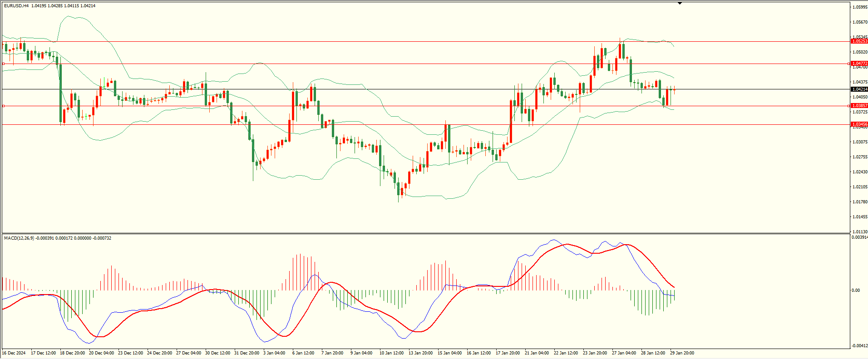Click the "0.00" MACD scale value
This screenshot has width=868, height=359.
856,290
